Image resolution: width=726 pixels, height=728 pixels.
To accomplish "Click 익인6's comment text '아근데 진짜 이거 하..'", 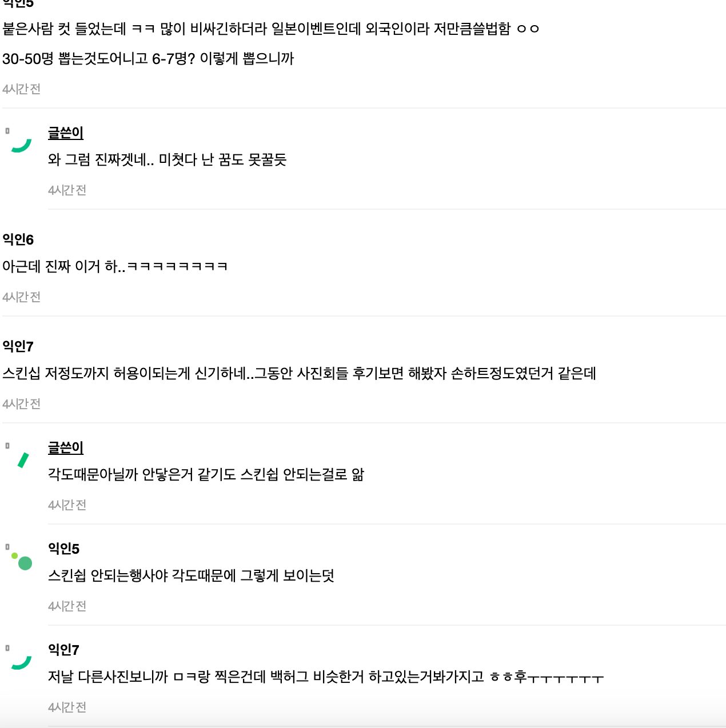I will point(115,266).
